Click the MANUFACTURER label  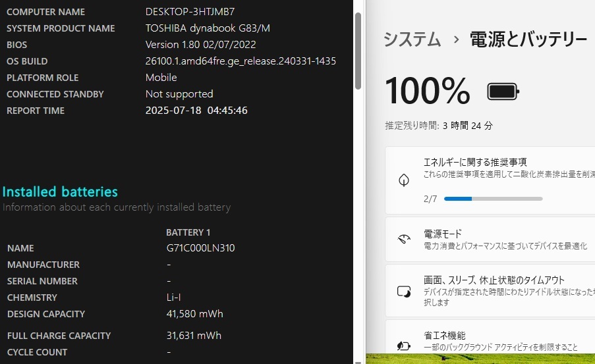(x=43, y=265)
